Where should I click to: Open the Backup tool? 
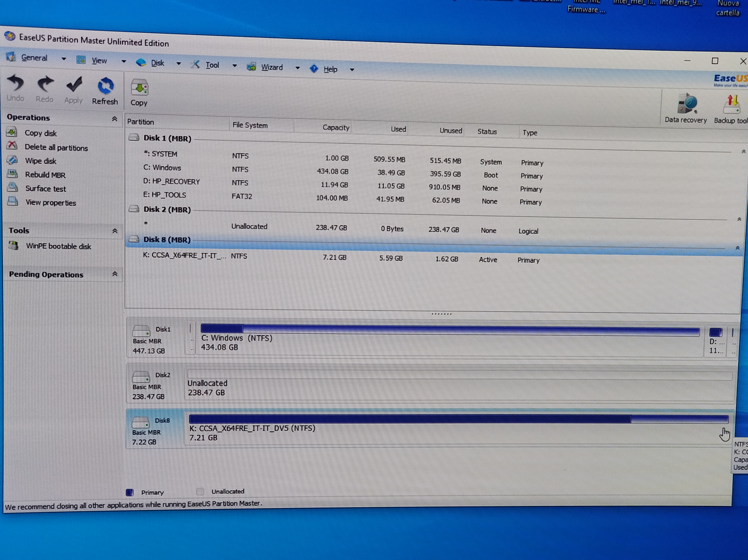pos(731,105)
